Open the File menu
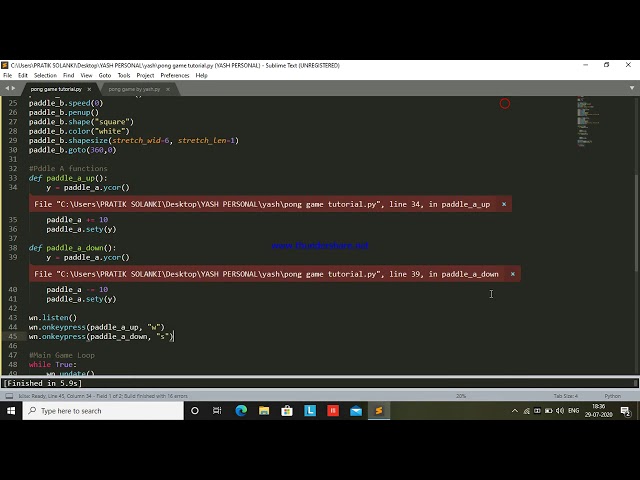640x480 pixels. coord(7,76)
